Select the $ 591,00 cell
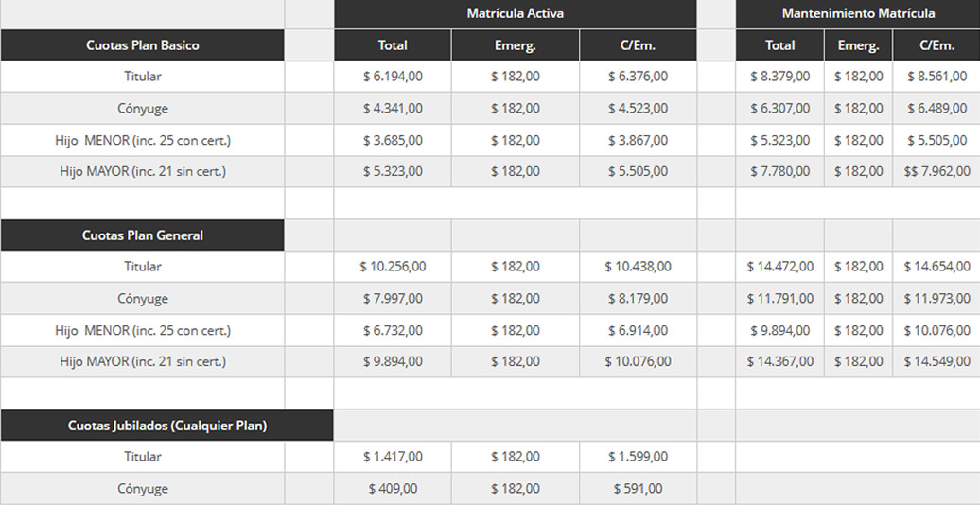 [639, 489]
